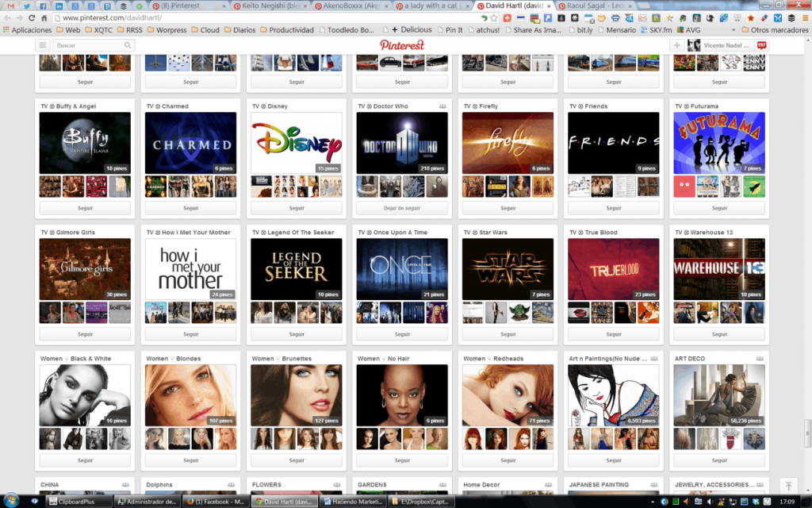Click the plus add-pin icon
The image size is (812, 508).
pos(676,46)
